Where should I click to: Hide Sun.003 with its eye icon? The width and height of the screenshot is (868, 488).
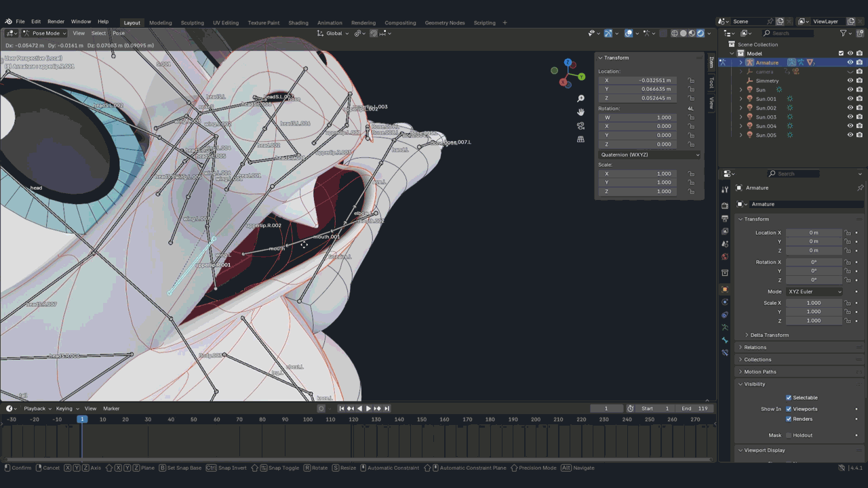[850, 117]
